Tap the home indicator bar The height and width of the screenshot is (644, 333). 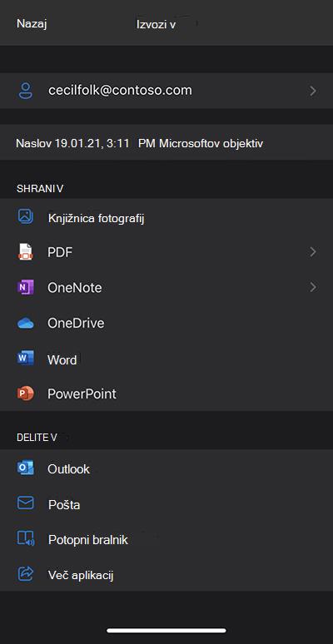click(x=166, y=631)
